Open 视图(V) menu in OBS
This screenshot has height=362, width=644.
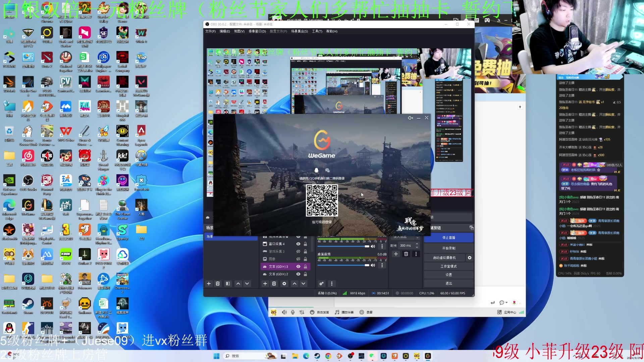(239, 31)
